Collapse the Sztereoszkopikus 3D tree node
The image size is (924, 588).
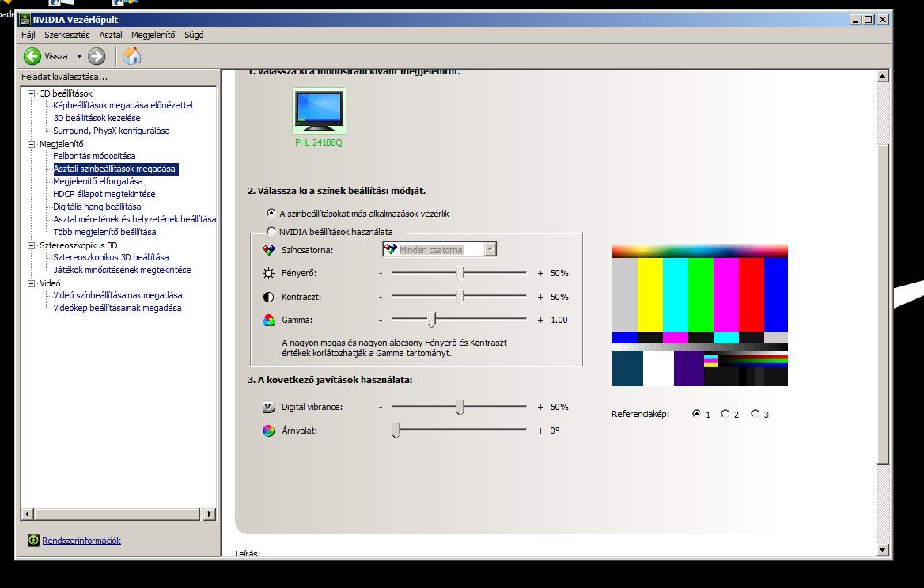31,245
